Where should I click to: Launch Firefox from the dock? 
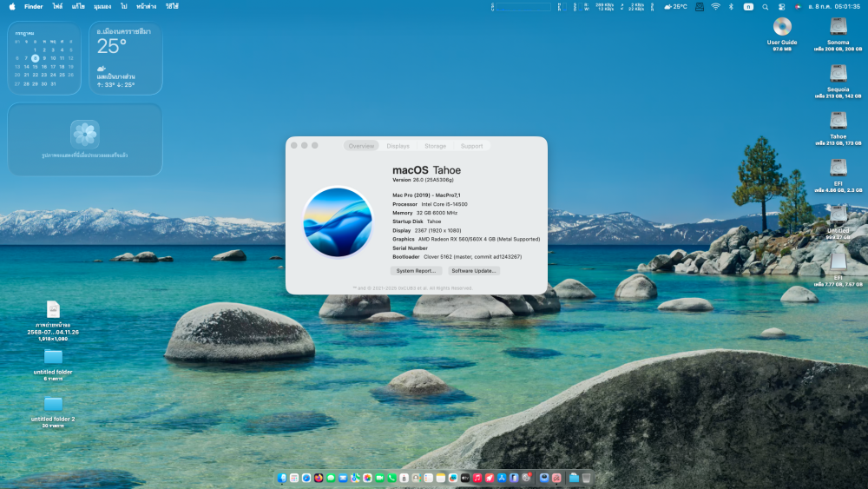pos(319,478)
